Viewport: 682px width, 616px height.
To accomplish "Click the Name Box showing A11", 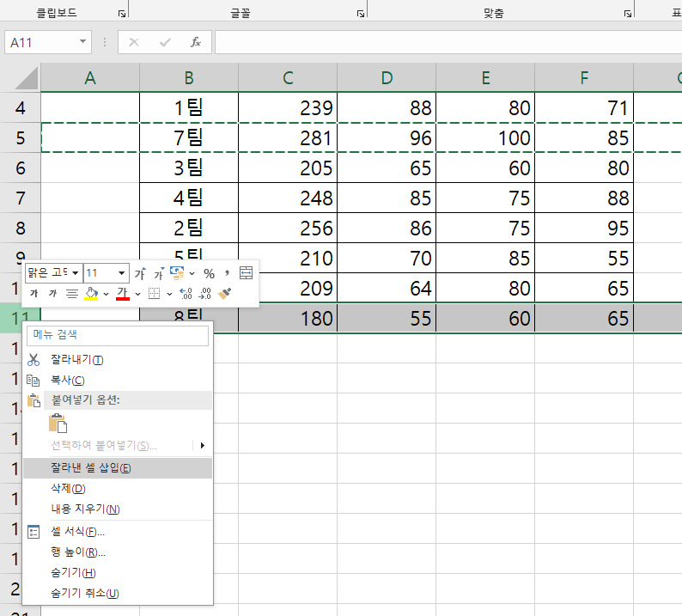I will coord(42,42).
